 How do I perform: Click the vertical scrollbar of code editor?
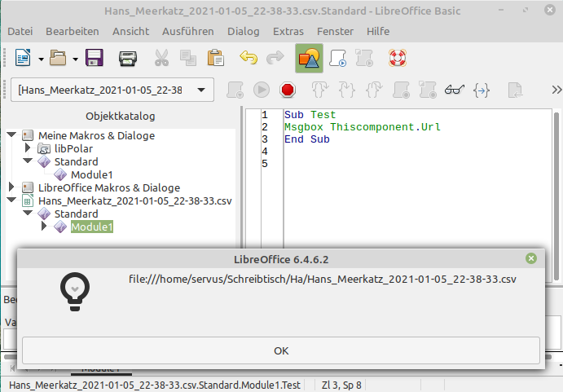pyautogui.click(x=556, y=196)
